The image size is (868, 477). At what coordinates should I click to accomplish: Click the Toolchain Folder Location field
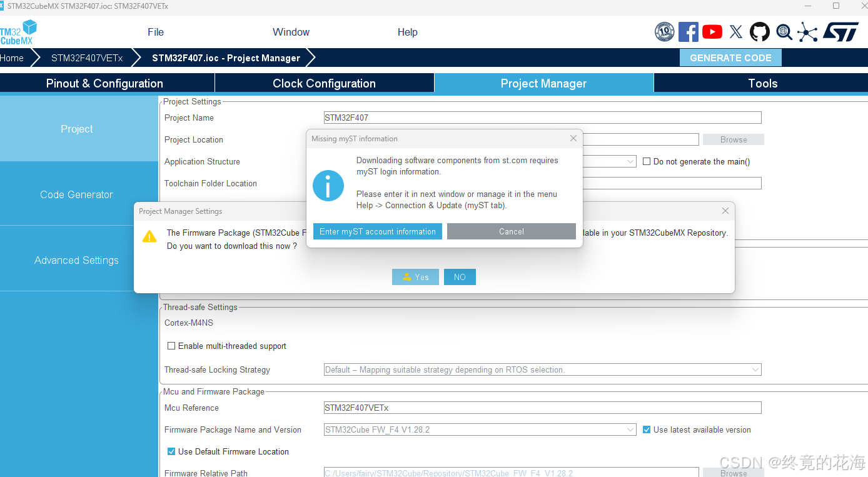(672, 183)
